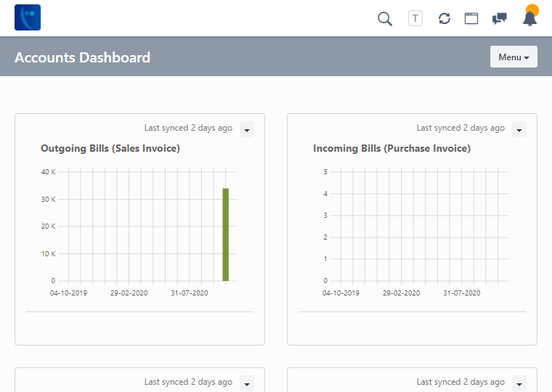
Task: Click 29-02-2020 label on Outgoing Bills chart
Action: pyautogui.click(x=129, y=293)
